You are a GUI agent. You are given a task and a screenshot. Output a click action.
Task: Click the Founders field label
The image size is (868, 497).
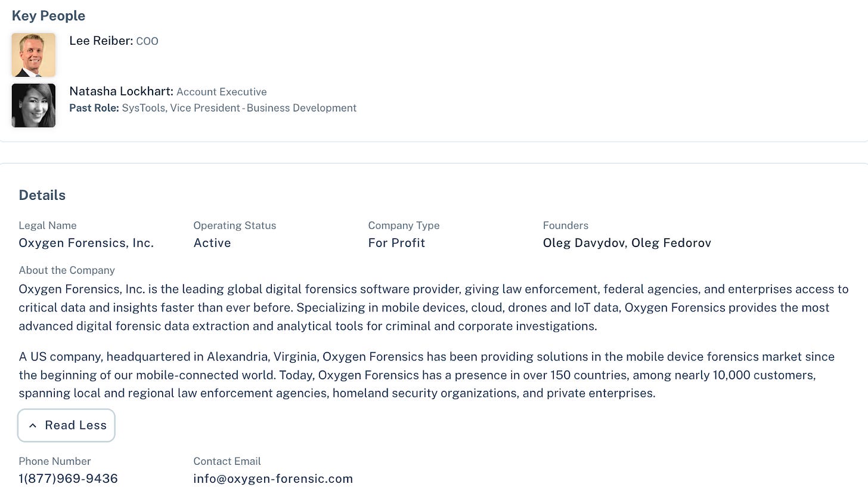566,226
